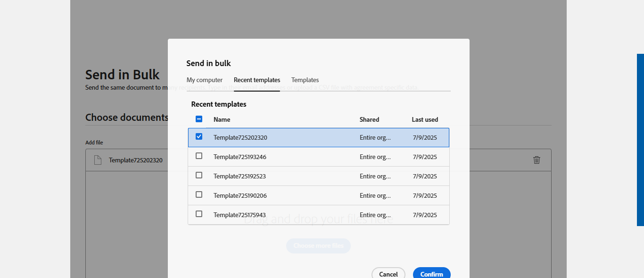644x278 pixels.
Task: Click the Template725190206 template name
Action: coord(240,196)
